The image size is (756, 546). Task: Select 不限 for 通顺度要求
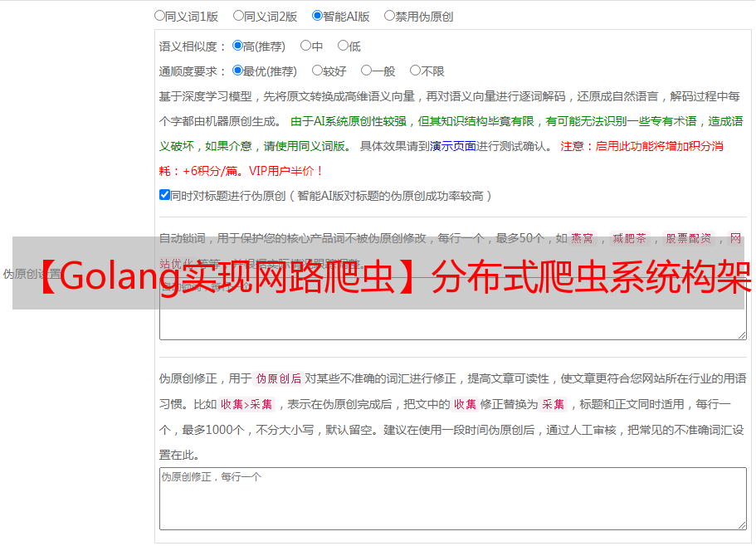pyautogui.click(x=415, y=71)
